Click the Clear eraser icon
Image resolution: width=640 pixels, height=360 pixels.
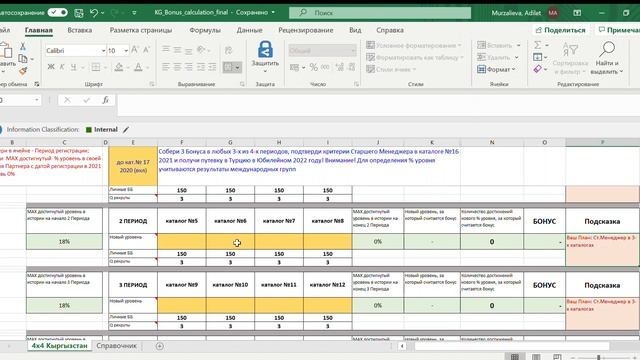538,69
